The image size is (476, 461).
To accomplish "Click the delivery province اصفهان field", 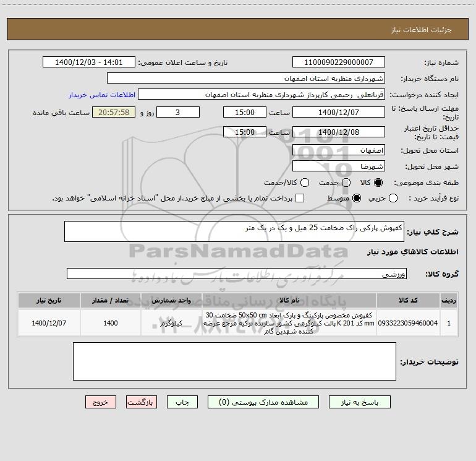I will coord(339,150).
